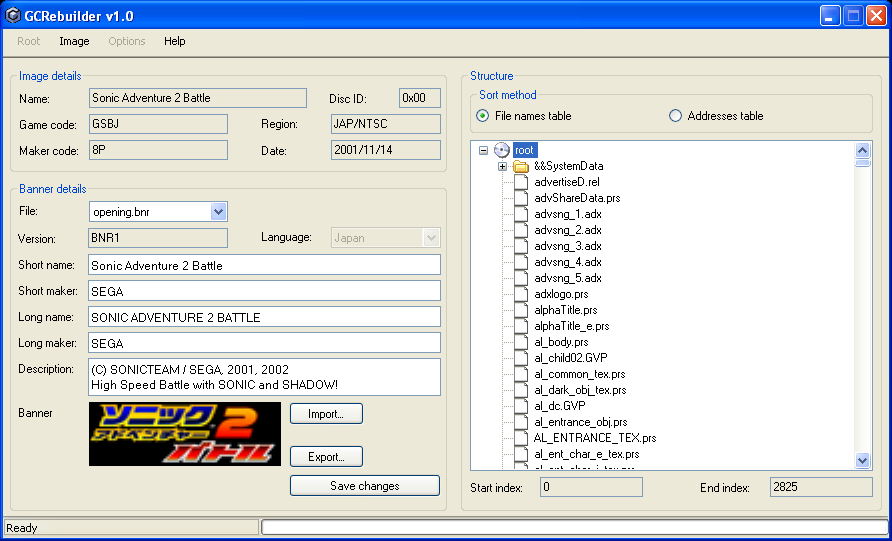The height and width of the screenshot is (541, 892).
Task: Click file icon beside alphaTitle.prs
Action: coord(521,310)
